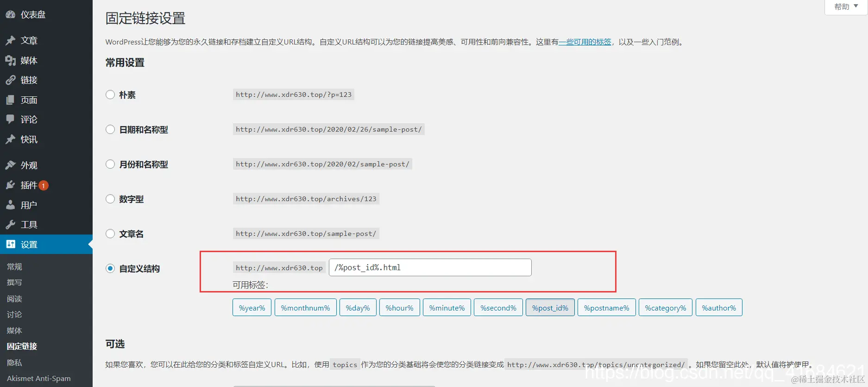Click the 设置 settings icon
The height and width of the screenshot is (387, 868).
pos(10,244)
